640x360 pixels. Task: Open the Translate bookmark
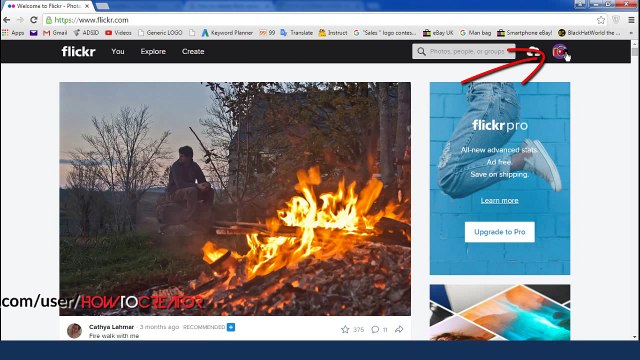[297, 33]
